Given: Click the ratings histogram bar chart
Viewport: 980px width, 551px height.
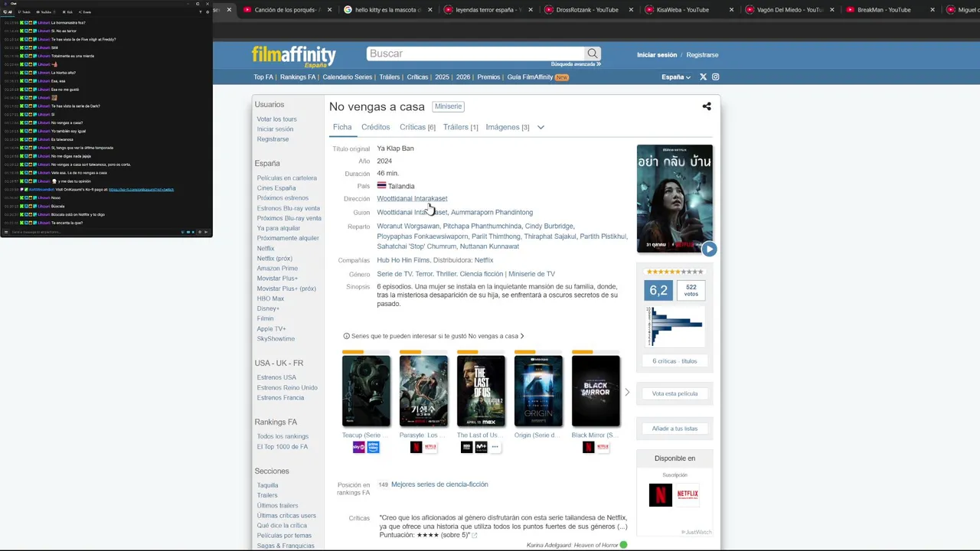Looking at the screenshot, I should click(x=675, y=327).
